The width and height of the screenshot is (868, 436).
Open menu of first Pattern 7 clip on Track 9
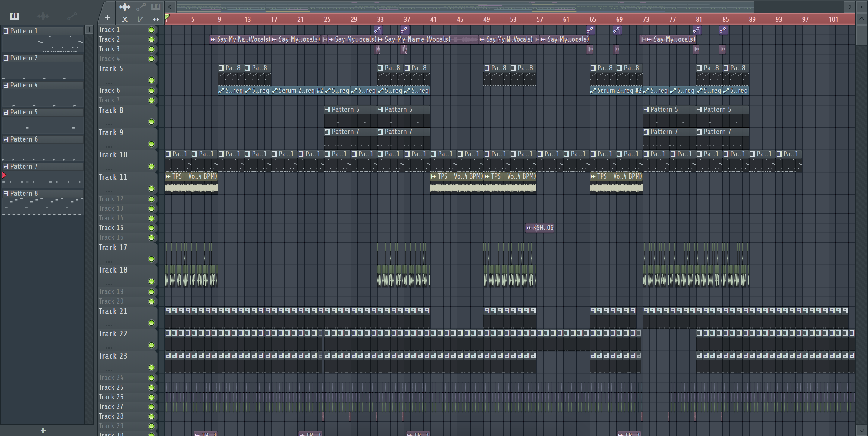point(327,132)
